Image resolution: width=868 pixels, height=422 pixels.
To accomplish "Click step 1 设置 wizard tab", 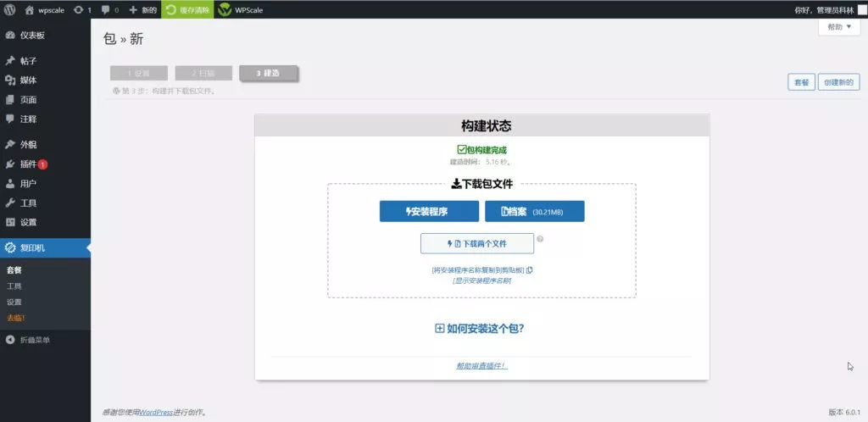I will (139, 73).
